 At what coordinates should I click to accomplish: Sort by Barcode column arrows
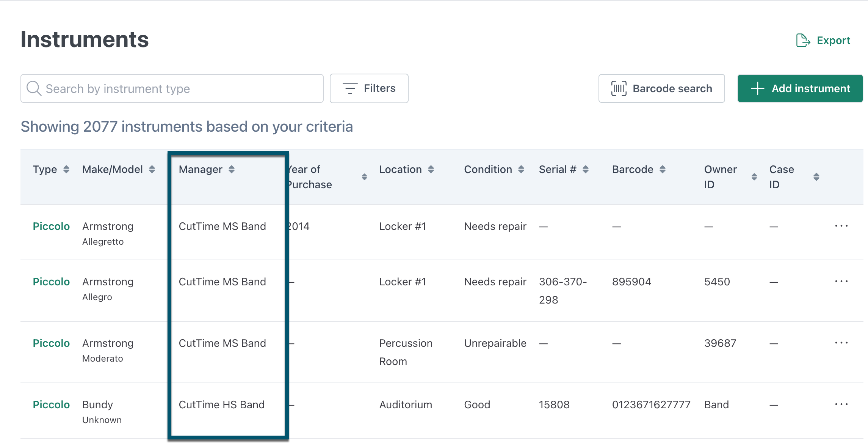point(663,169)
